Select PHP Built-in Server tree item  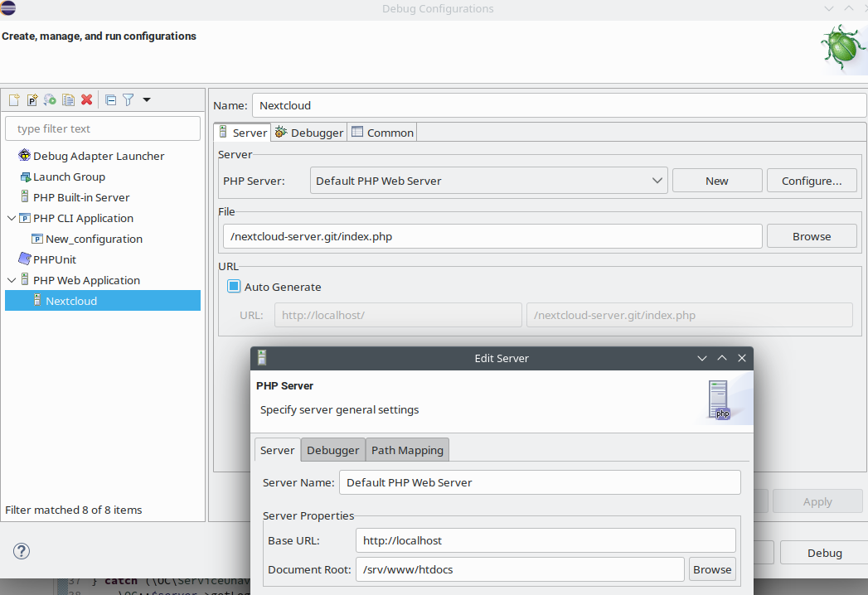[x=81, y=197]
